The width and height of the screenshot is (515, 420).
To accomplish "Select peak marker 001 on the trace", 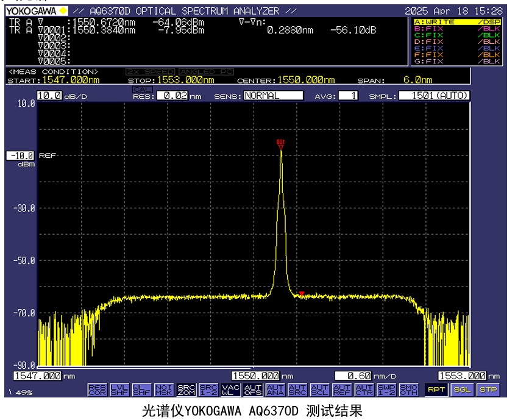I will click(x=281, y=144).
